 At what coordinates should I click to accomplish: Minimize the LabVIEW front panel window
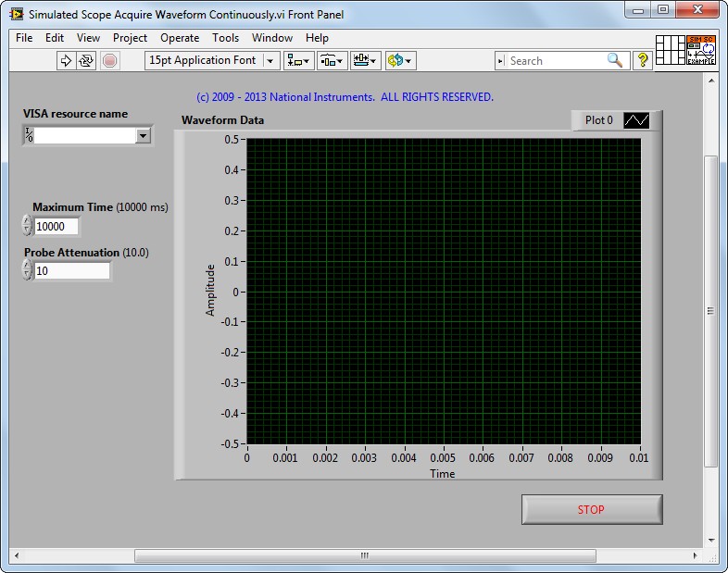click(x=638, y=10)
